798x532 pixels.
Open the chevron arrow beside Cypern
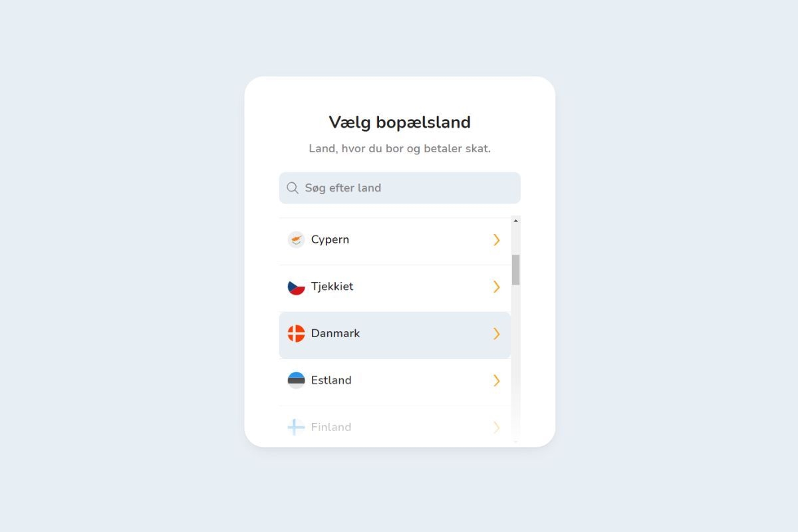496,240
